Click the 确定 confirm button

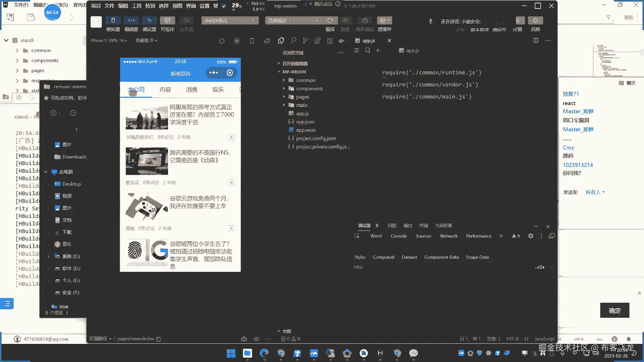pyautogui.click(x=614, y=310)
